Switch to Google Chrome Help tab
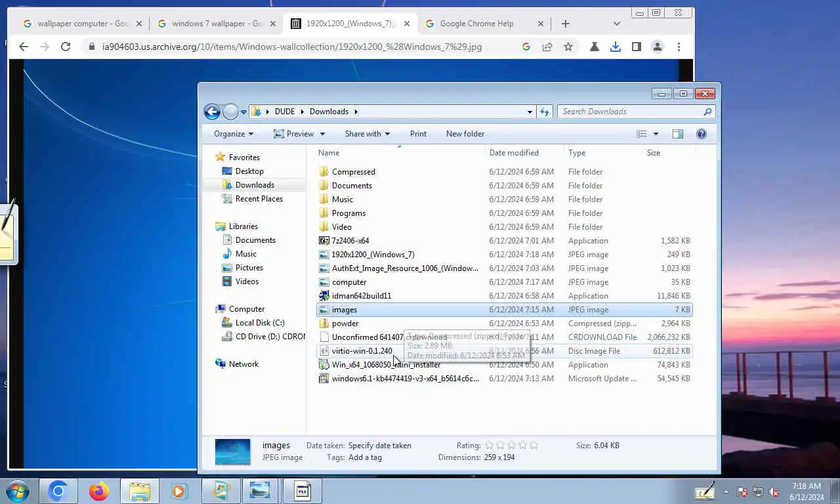The width and height of the screenshot is (840, 504). pyautogui.click(x=484, y=24)
